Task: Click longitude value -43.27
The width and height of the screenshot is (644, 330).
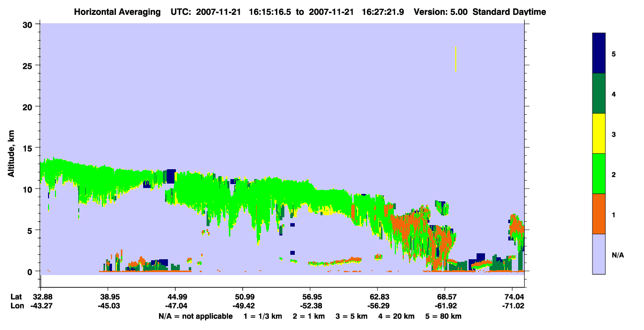Action: pos(41,306)
